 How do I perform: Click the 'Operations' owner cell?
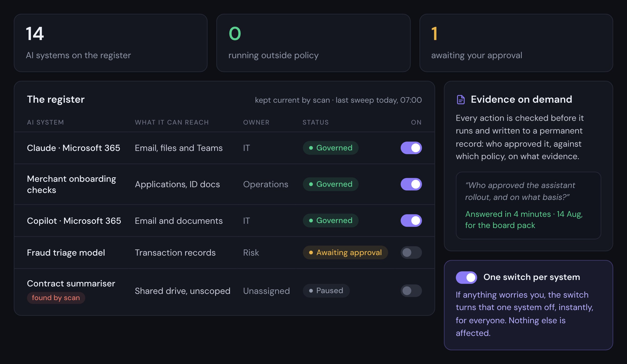coord(266,184)
